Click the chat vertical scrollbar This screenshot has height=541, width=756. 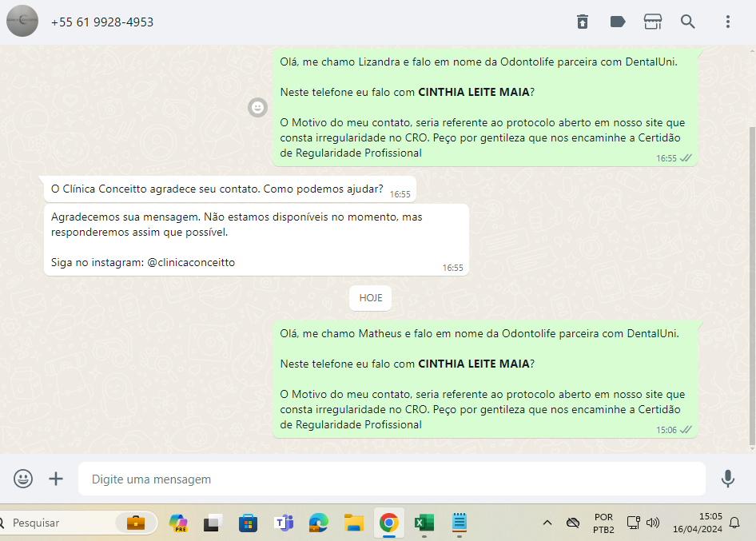point(752,284)
